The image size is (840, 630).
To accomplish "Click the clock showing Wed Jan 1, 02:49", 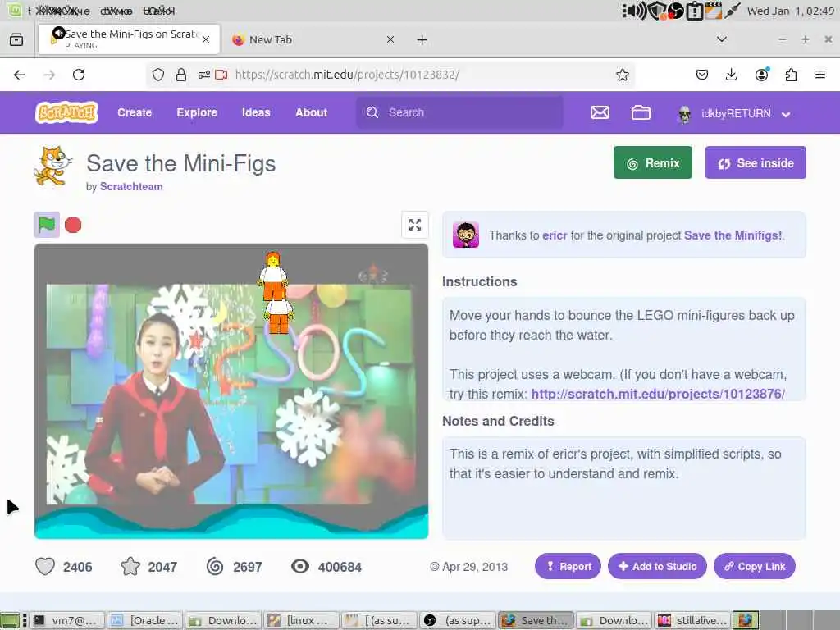I will [790, 11].
